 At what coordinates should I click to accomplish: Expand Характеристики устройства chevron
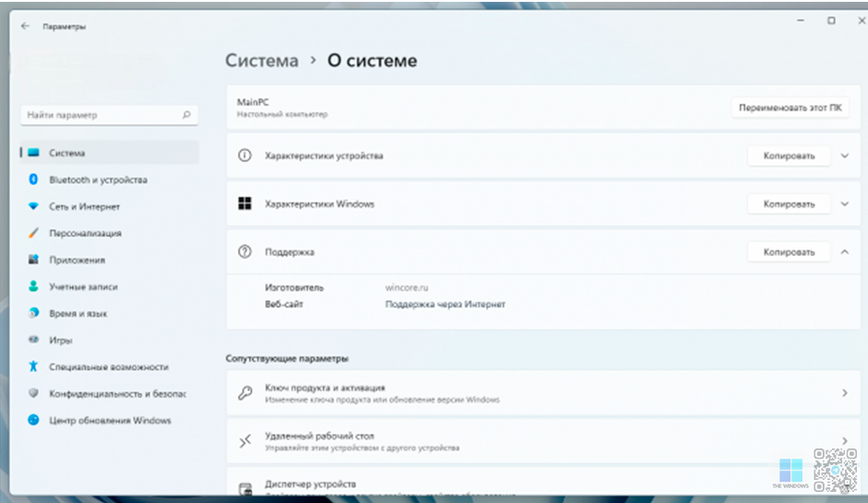(x=845, y=155)
